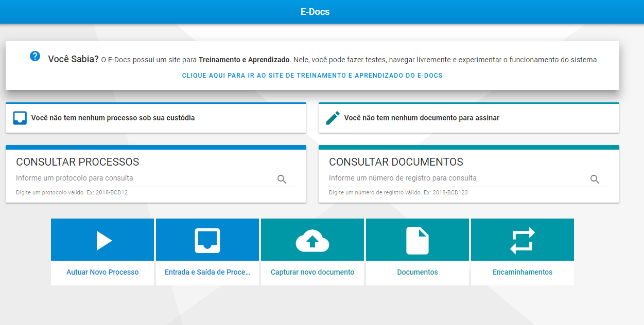Viewport: 644px width, 325px height.
Task: Click the Entrada e Saída de Processos label
Action: [x=207, y=273]
